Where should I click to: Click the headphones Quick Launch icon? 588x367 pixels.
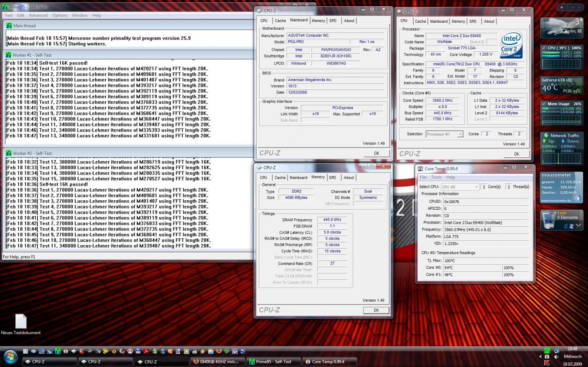235,351
